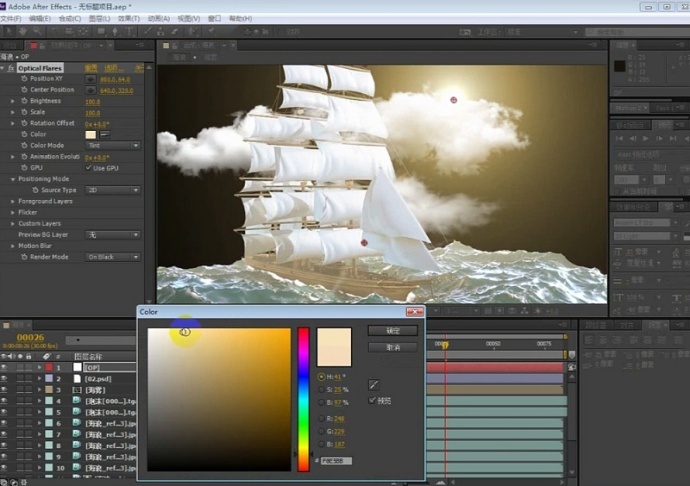Image resolution: width=690 pixels, height=486 pixels.
Task: Toggle the fx icon beside Optical Flares
Action: pyautogui.click(x=11, y=68)
